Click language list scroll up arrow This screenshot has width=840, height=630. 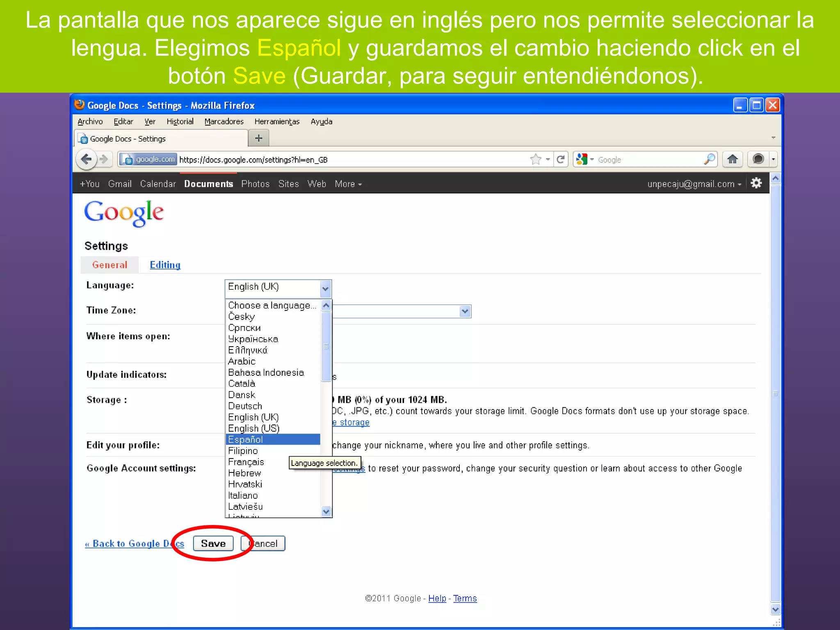click(326, 306)
